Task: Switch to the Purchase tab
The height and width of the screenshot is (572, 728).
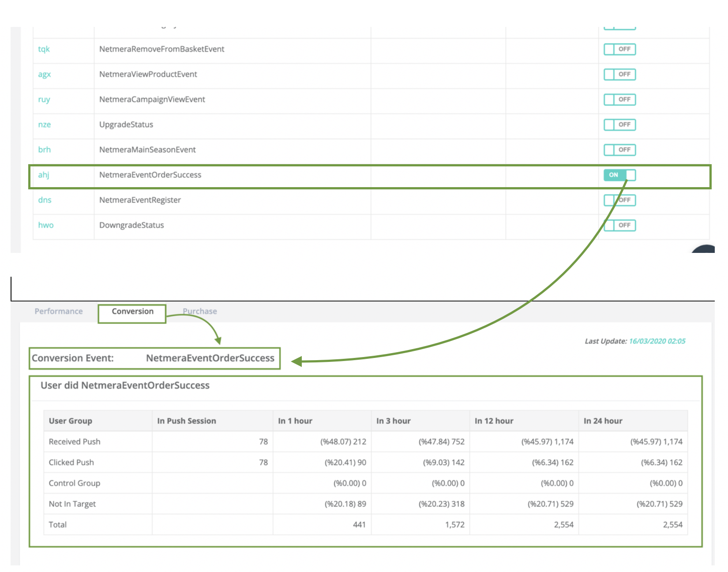Action: pos(200,311)
